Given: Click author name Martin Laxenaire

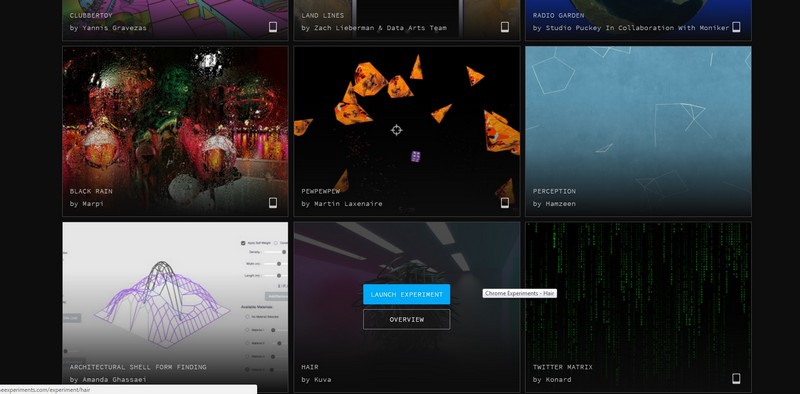Looking at the screenshot, I should (347, 204).
